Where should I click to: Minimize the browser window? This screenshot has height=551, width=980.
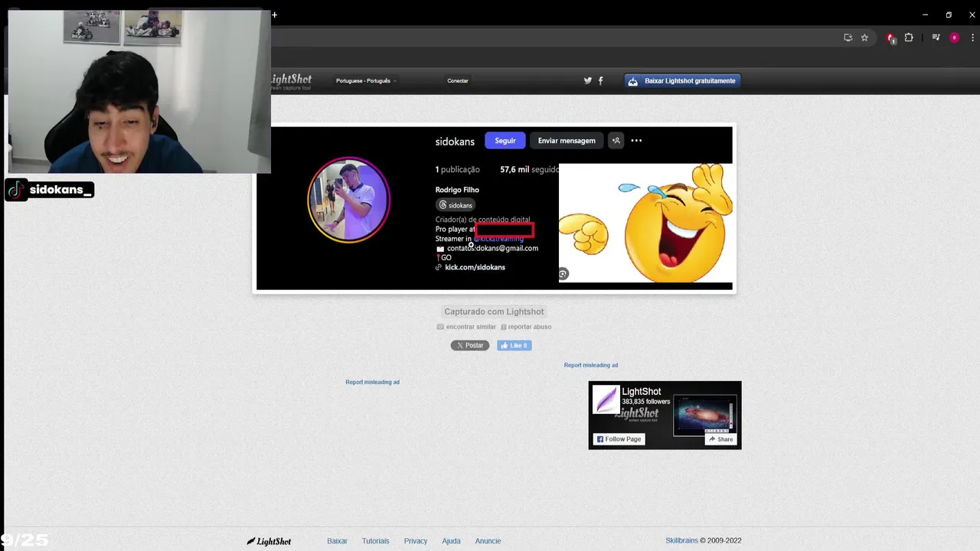pos(925,15)
